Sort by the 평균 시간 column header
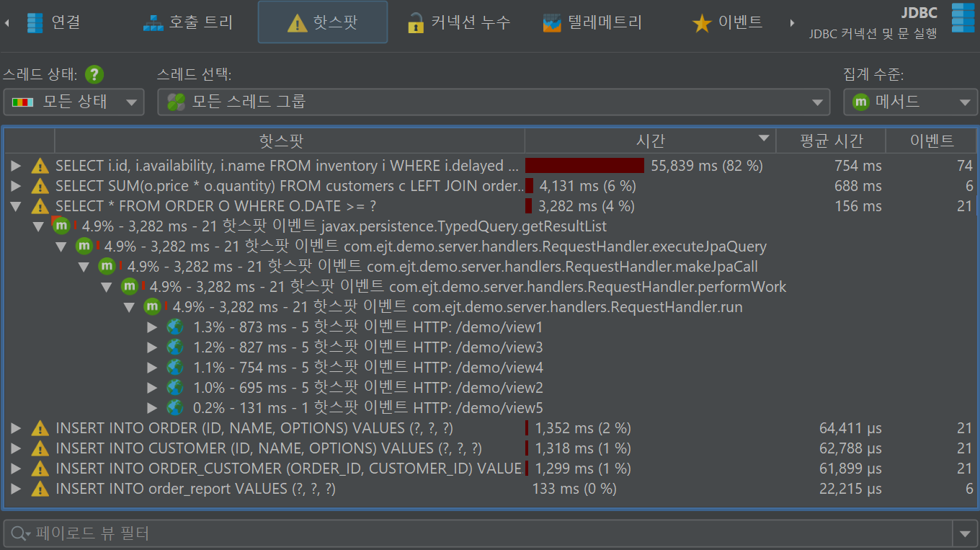980x550 pixels. [x=830, y=141]
